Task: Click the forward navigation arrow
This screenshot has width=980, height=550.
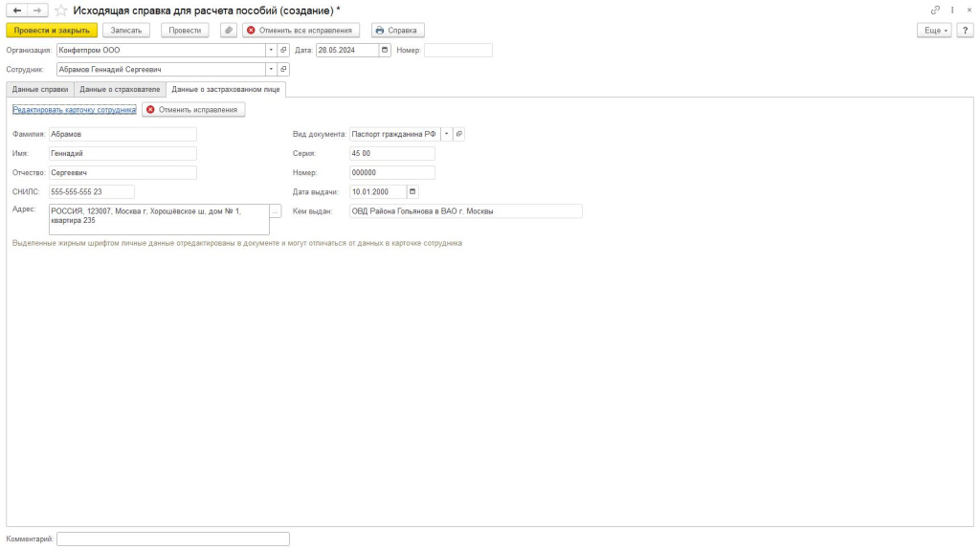Action: pos(37,11)
